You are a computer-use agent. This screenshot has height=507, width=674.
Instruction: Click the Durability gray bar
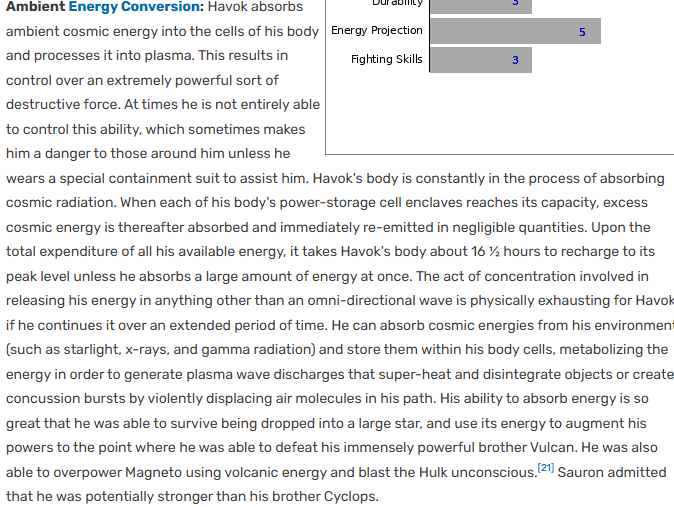point(481,6)
